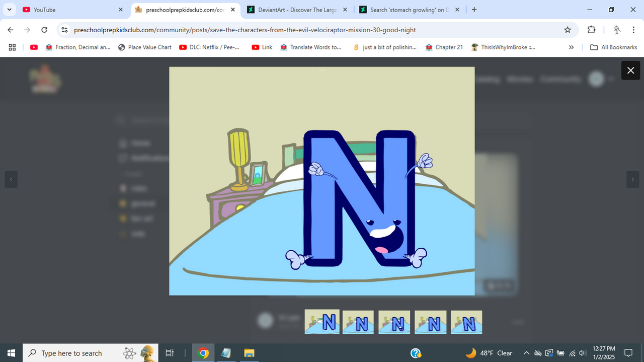The width and height of the screenshot is (644, 362).
Task: Open the Place Value Chart bookmark
Action: 145,47
